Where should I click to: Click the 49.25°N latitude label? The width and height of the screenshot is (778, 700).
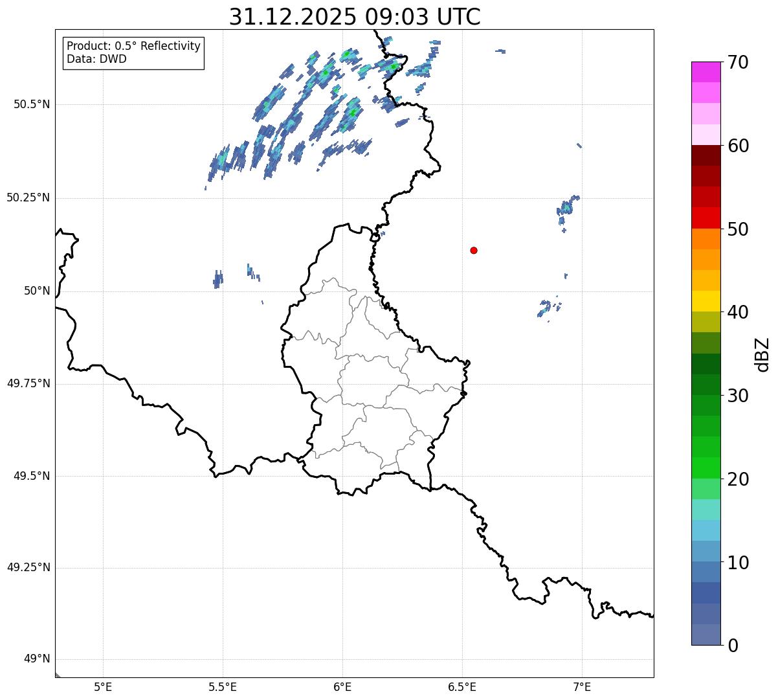[x=28, y=567]
